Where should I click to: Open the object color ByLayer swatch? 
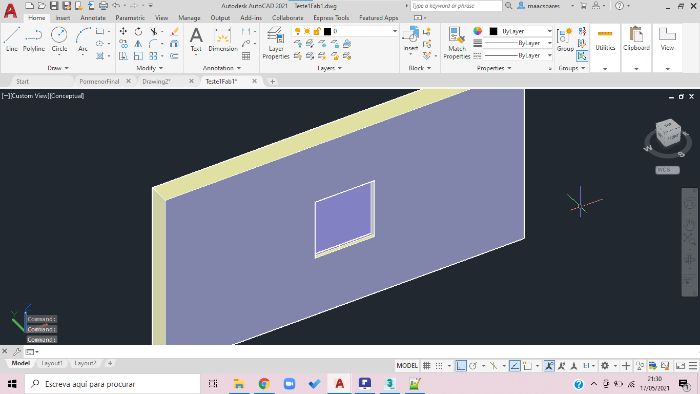493,31
